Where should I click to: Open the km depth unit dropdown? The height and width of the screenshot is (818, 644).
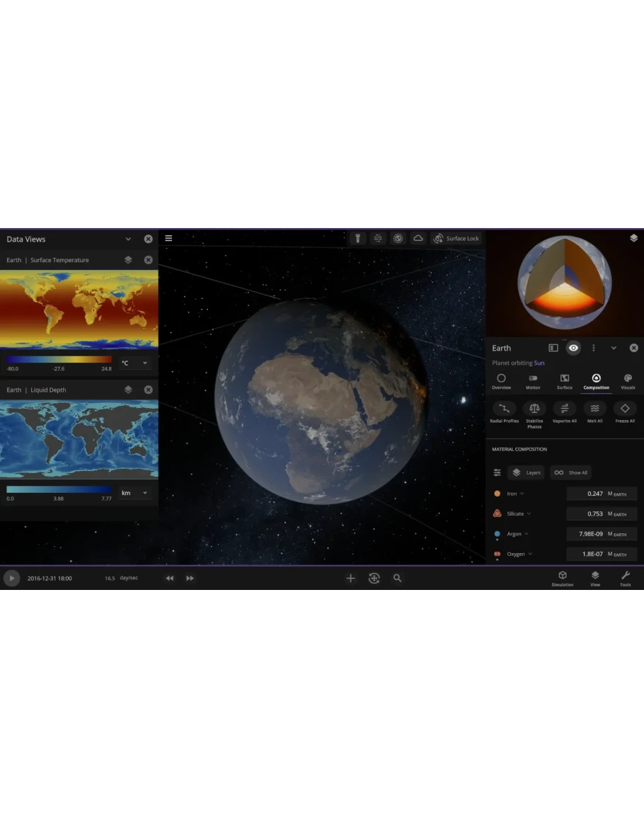[x=134, y=493]
